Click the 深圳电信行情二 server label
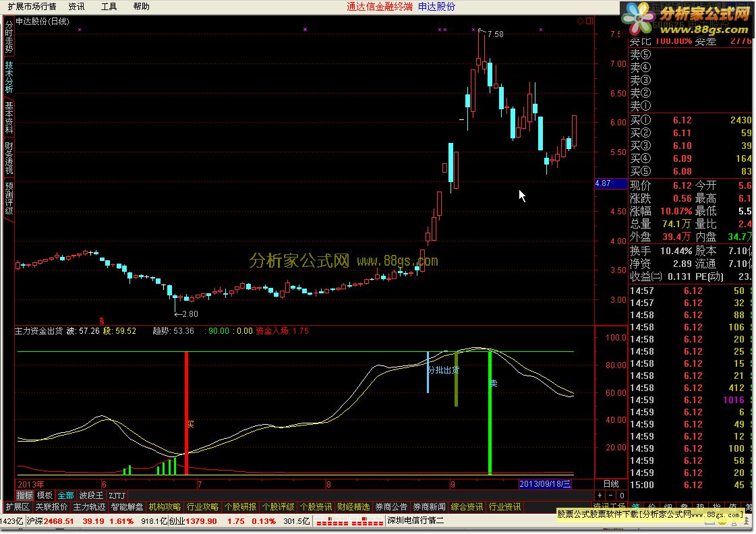 (415, 521)
